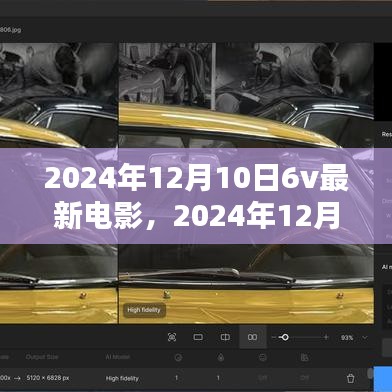Click the face column header icon

263,358
